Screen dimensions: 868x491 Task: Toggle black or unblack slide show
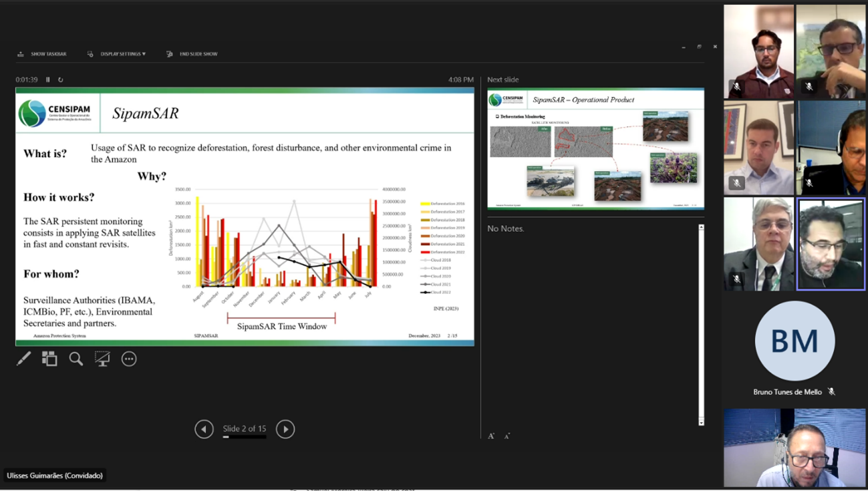click(102, 359)
